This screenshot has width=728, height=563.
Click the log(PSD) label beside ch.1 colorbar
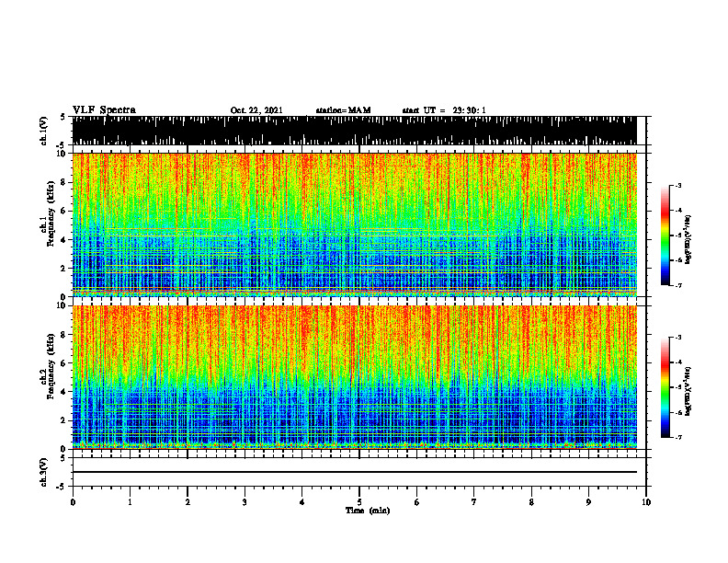[688, 240]
